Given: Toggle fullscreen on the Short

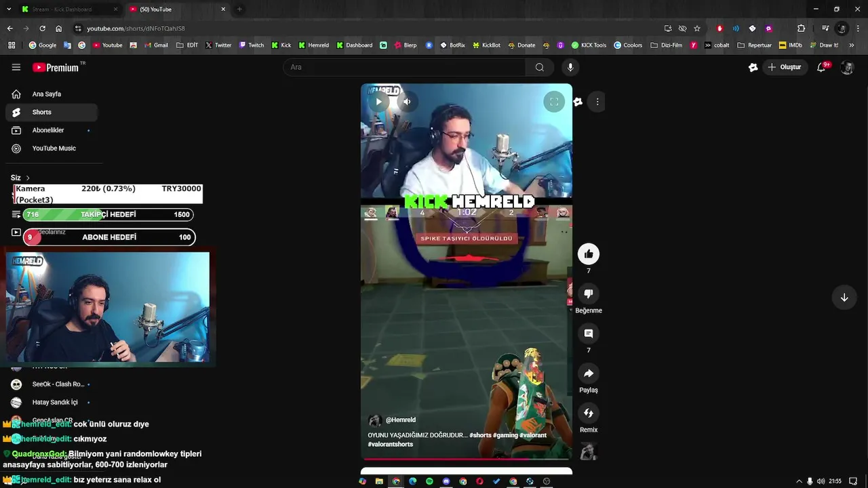Looking at the screenshot, I should [554, 102].
